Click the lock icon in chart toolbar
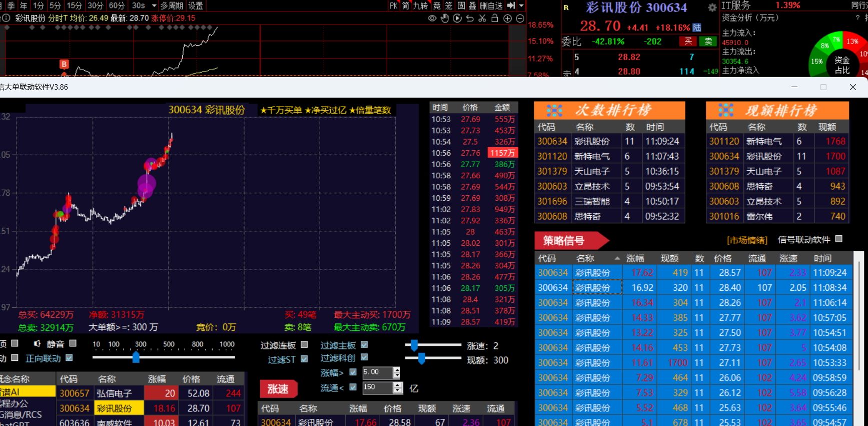Screen dimensions: 868x426 click(x=495, y=18)
